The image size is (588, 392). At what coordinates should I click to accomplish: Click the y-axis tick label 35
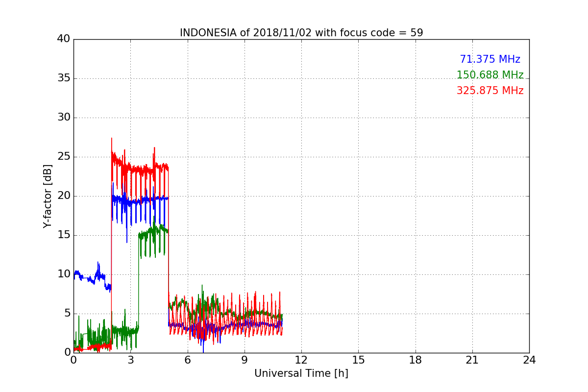(x=64, y=78)
